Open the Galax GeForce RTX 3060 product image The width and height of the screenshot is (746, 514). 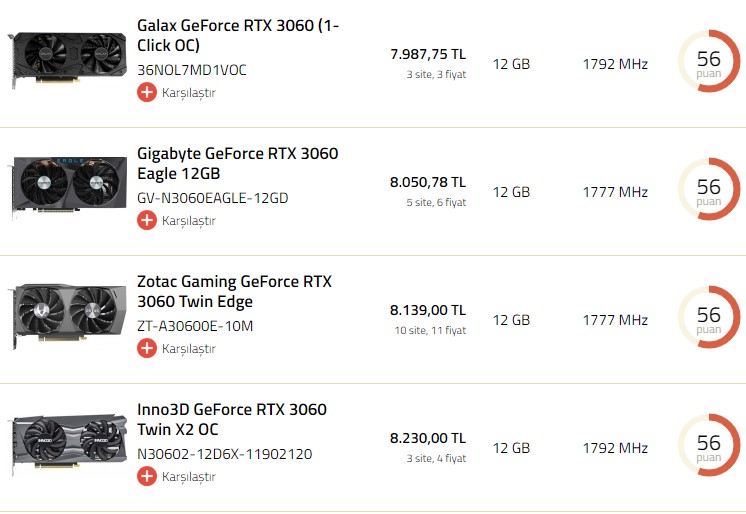point(67,58)
